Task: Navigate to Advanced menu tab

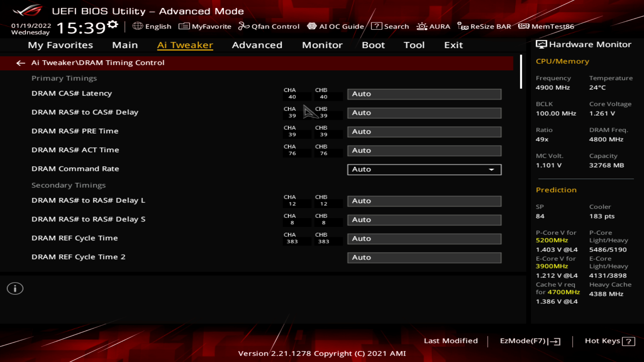Action: click(x=257, y=45)
